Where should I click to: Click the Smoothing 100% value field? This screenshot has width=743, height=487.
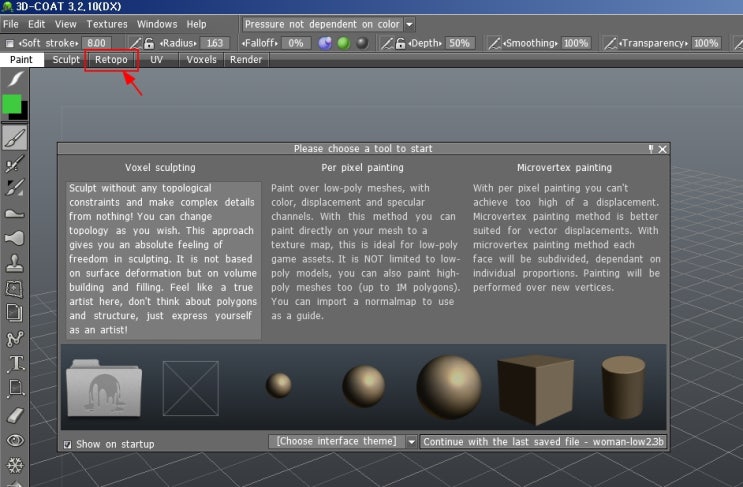(x=576, y=43)
